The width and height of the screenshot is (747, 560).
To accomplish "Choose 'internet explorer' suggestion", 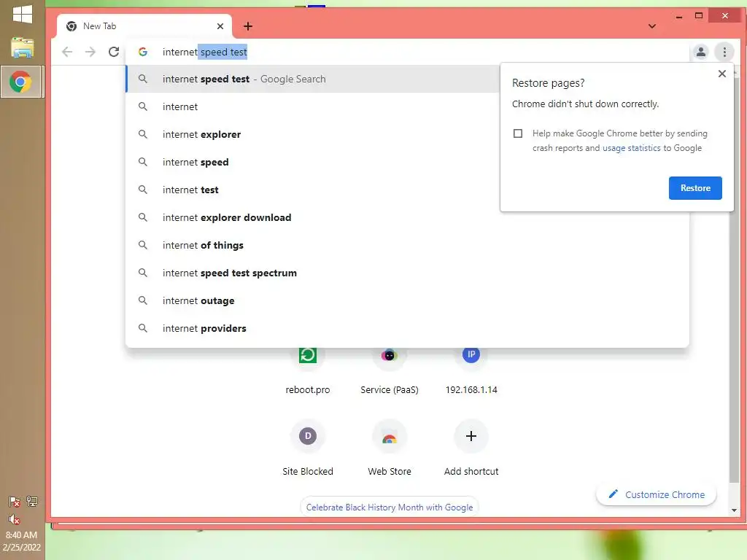I will coord(312,134).
